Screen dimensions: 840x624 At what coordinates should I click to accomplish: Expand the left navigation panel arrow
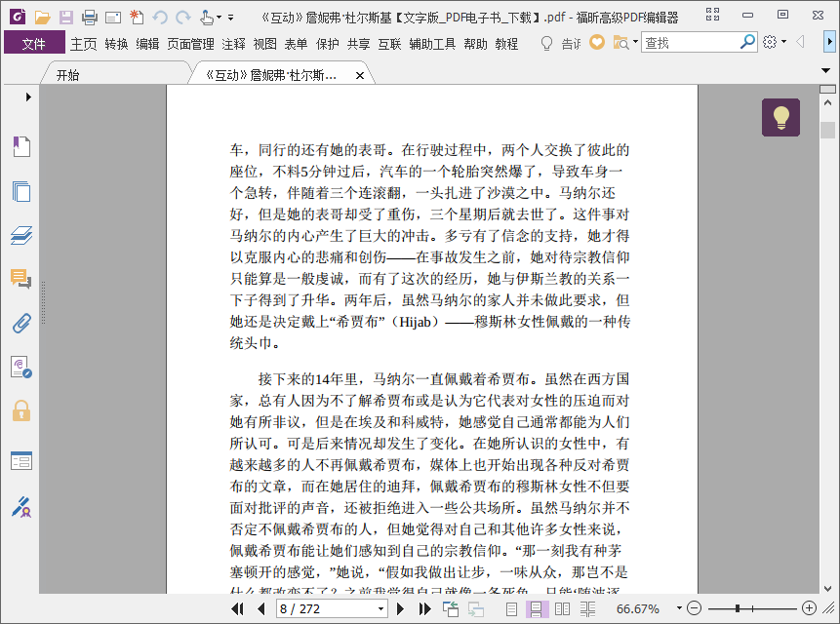click(28, 97)
